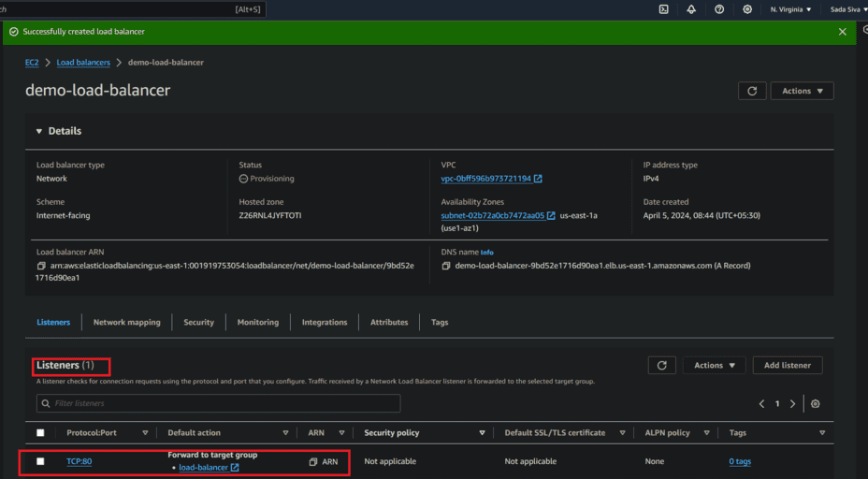
Task: Open the notifications bell icon
Action: [x=691, y=9]
